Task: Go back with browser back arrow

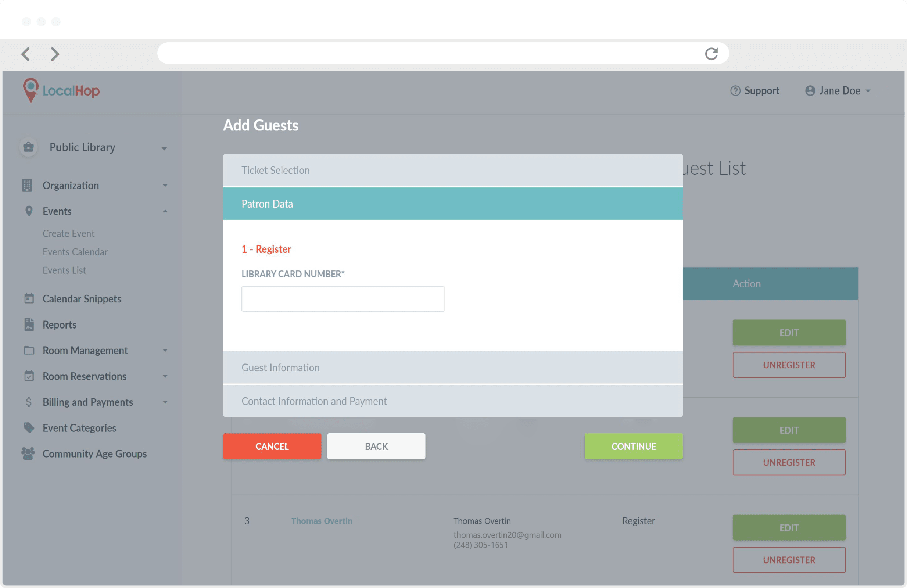Action: (x=25, y=54)
